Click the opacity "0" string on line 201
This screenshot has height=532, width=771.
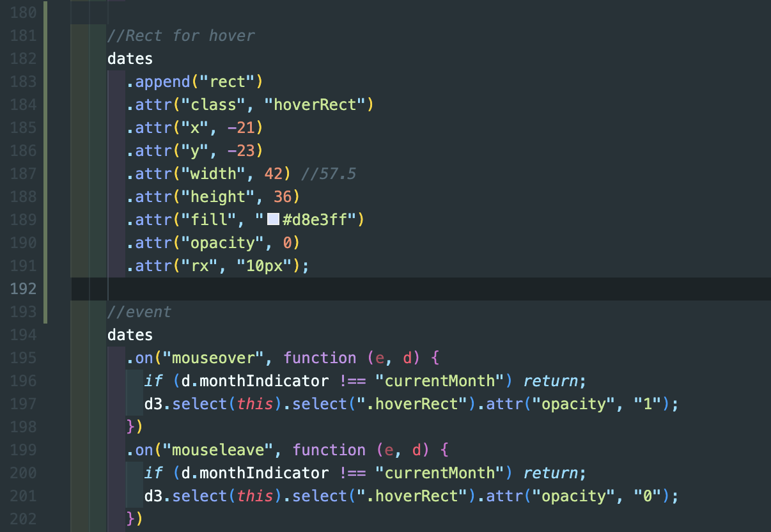click(x=647, y=496)
